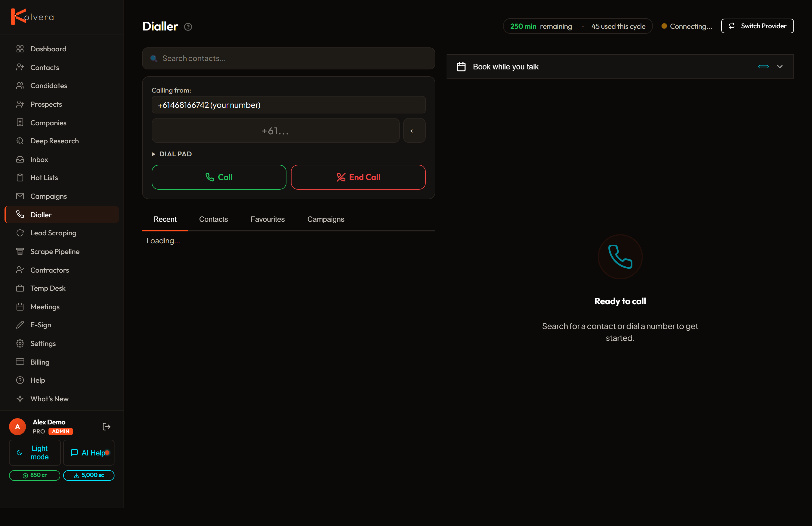
Task: Open What's New
Action: pos(62,399)
